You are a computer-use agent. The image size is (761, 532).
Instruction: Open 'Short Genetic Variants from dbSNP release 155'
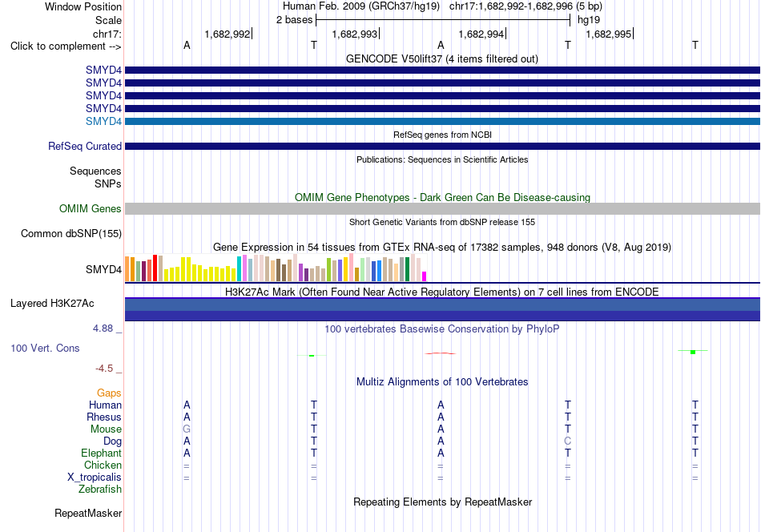[442, 222]
